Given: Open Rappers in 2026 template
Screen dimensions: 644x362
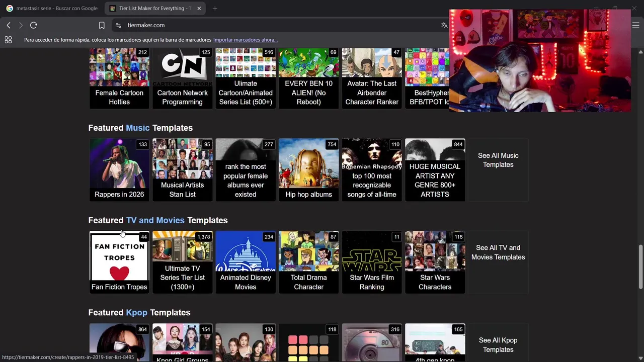Looking at the screenshot, I should (x=119, y=170).
